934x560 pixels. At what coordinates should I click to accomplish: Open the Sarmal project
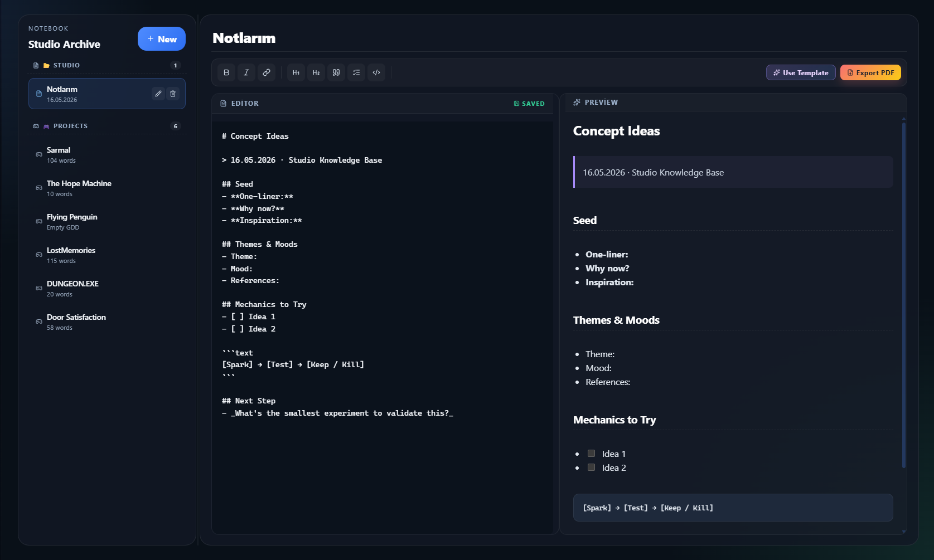(x=107, y=154)
